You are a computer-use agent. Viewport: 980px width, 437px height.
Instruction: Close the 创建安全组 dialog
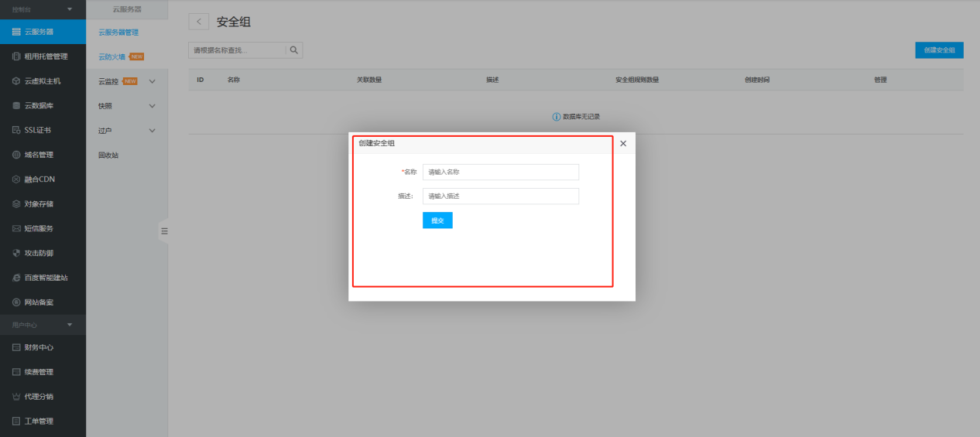pyautogui.click(x=623, y=143)
